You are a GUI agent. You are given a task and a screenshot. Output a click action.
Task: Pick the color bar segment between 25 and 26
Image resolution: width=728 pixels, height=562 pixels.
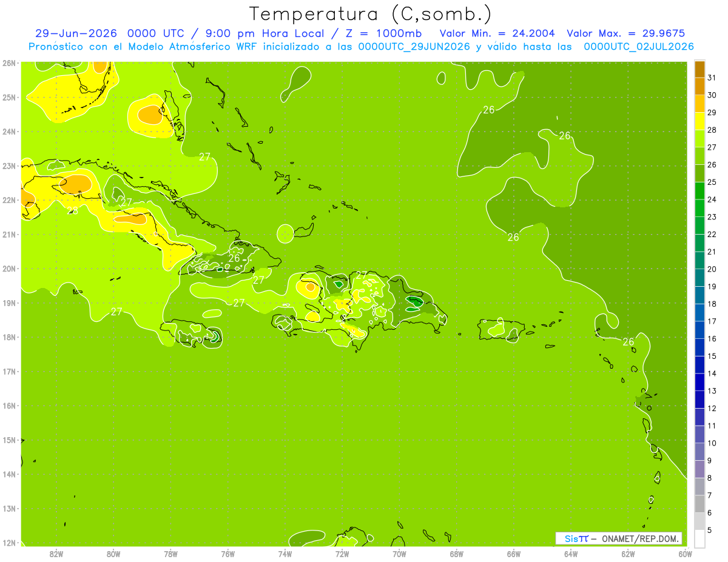point(699,173)
